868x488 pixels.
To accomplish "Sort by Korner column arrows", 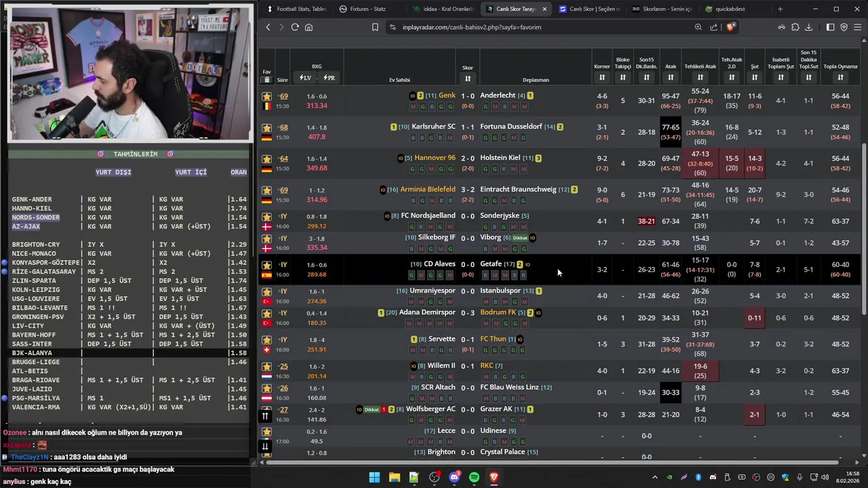I will pyautogui.click(x=601, y=77).
